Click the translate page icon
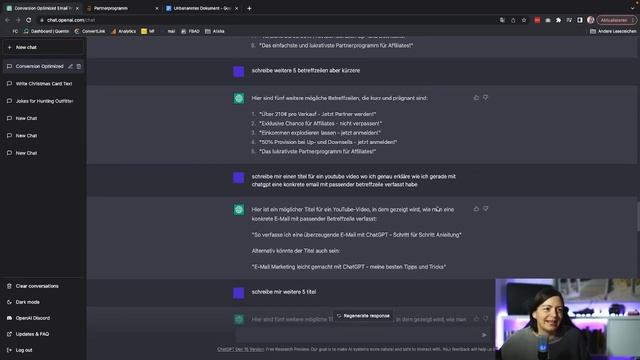The width and height of the screenshot is (640, 360). click(x=502, y=20)
